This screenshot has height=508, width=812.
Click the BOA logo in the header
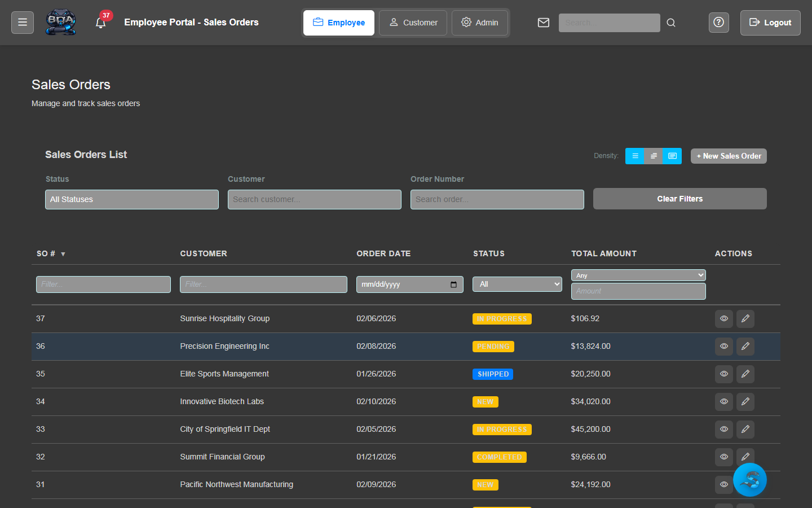coord(60,22)
